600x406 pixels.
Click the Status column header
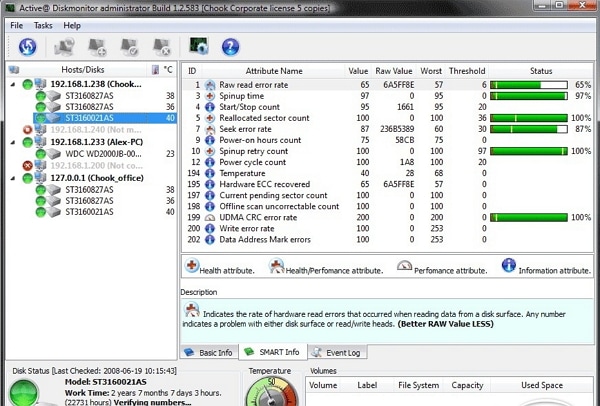click(541, 71)
